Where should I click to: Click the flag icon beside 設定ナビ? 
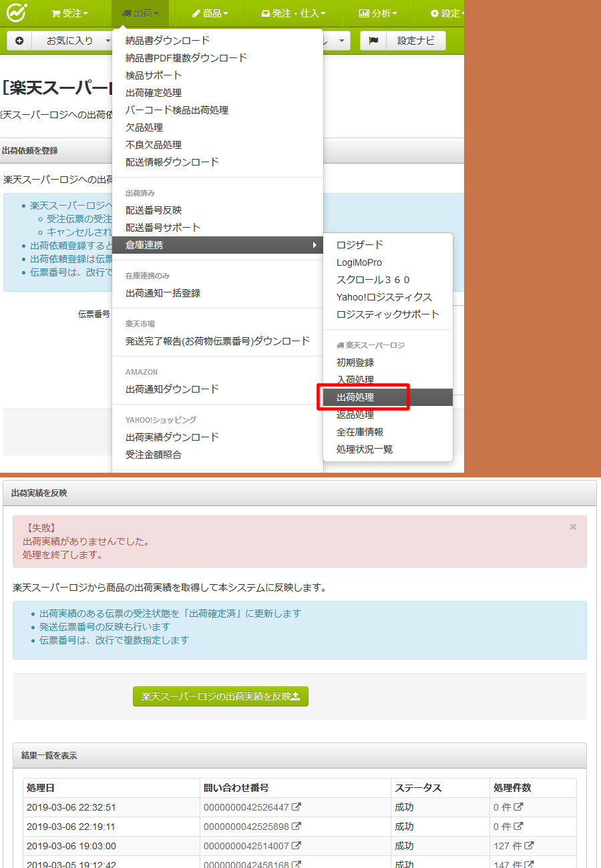pos(373,41)
